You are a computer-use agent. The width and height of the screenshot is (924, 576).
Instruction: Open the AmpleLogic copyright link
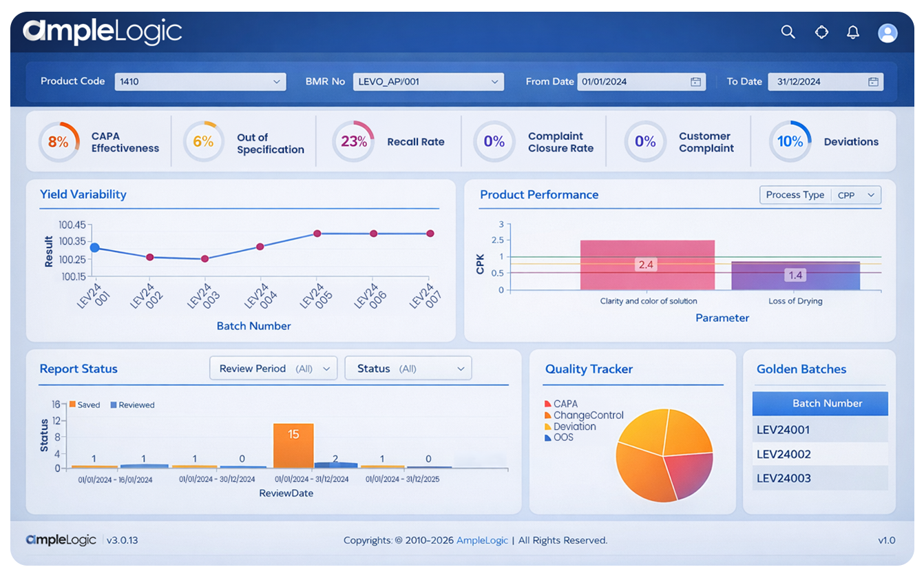pyautogui.click(x=482, y=540)
